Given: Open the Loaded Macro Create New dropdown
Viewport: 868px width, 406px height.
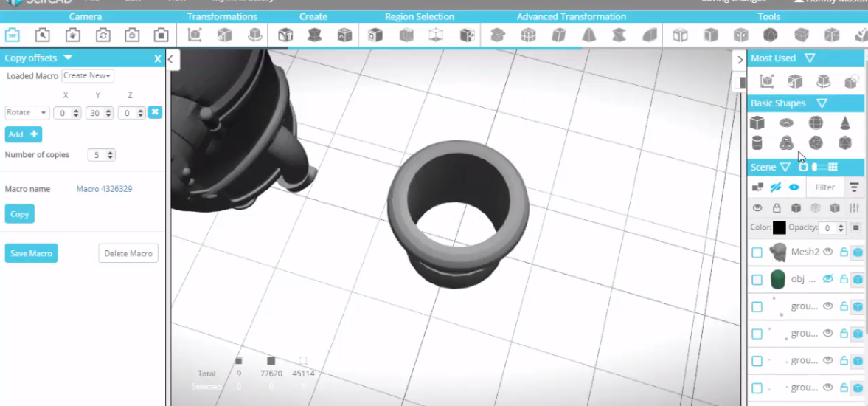Looking at the screenshot, I should pos(88,75).
